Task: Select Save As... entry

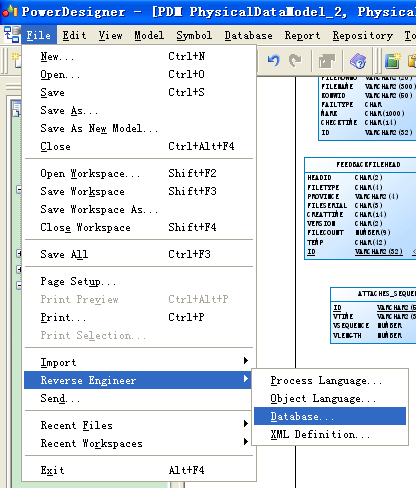Action: coord(138,110)
